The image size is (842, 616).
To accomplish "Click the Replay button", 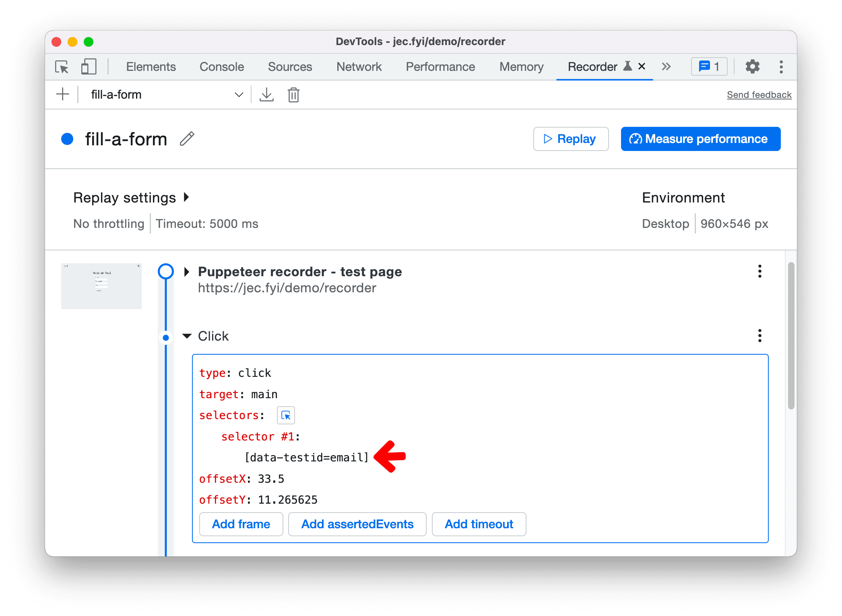I will 574,138.
